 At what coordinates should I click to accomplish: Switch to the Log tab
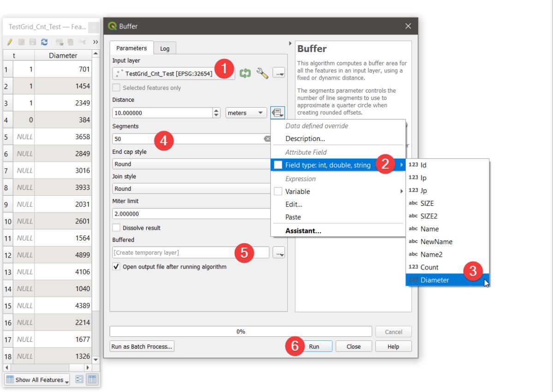coord(165,49)
